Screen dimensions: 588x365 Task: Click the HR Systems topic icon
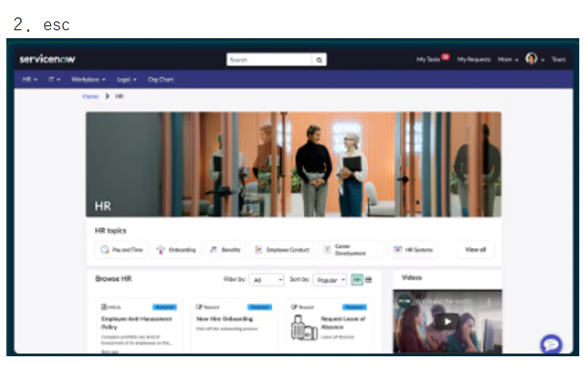coord(397,250)
